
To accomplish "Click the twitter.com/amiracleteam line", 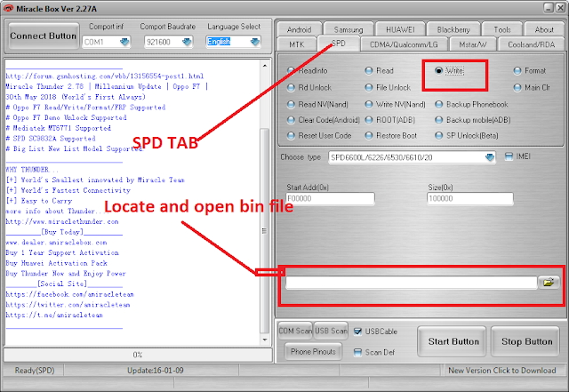I will (x=68, y=305).
